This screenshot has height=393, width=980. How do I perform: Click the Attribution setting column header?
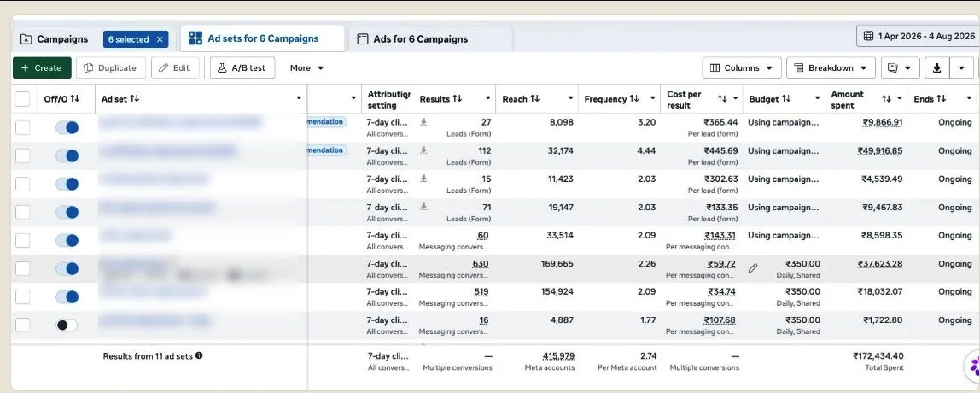(x=388, y=99)
